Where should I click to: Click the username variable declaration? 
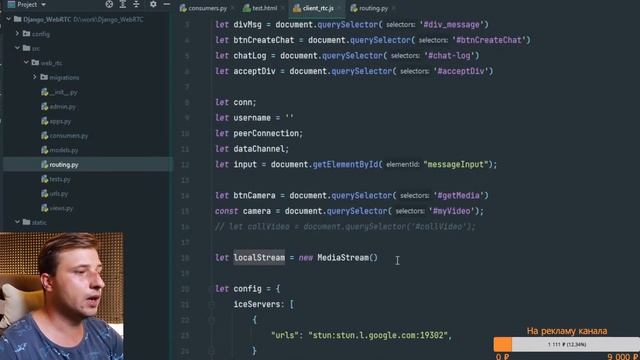point(254,118)
